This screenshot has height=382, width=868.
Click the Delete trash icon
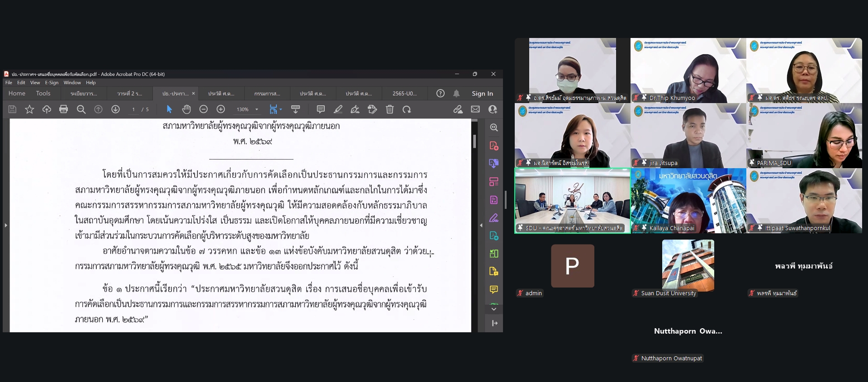tap(390, 109)
